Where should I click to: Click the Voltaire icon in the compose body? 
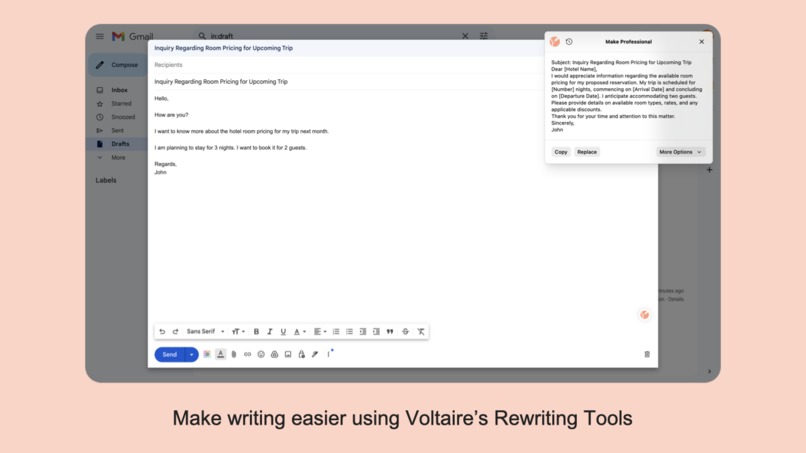645,315
